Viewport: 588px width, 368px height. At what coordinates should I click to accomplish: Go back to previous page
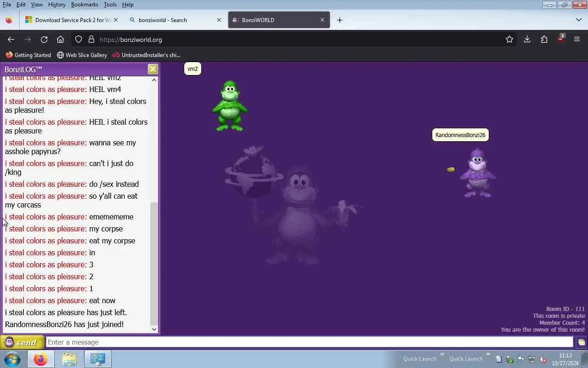[x=11, y=40]
